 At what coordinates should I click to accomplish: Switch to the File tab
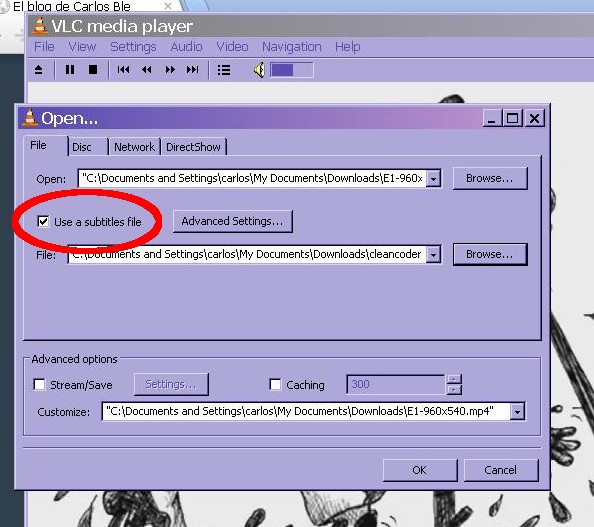click(45, 145)
